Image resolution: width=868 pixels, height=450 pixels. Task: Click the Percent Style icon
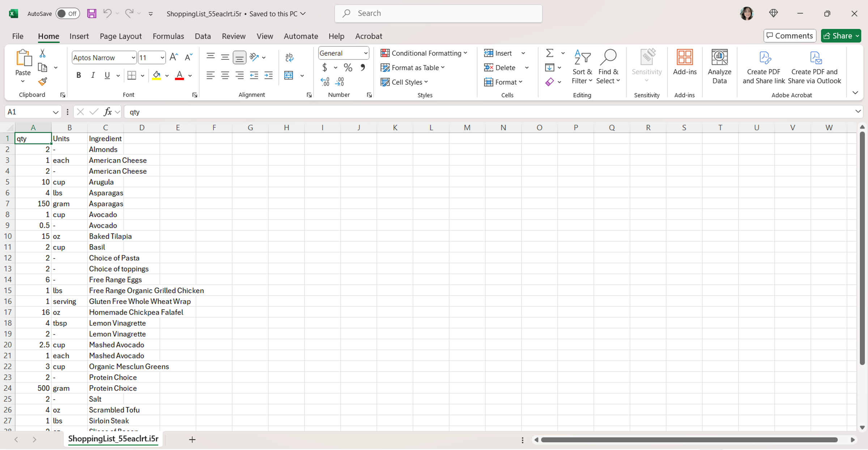click(x=348, y=68)
